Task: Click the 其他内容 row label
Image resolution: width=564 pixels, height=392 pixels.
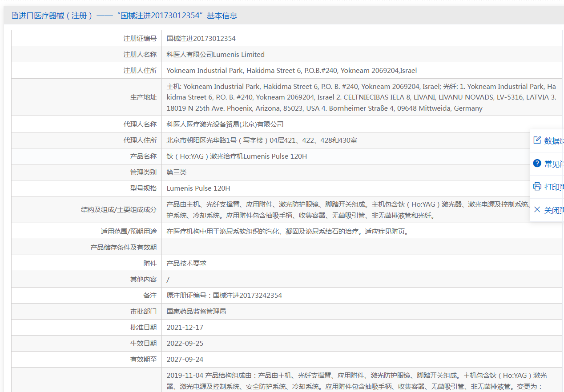Action: [143, 280]
